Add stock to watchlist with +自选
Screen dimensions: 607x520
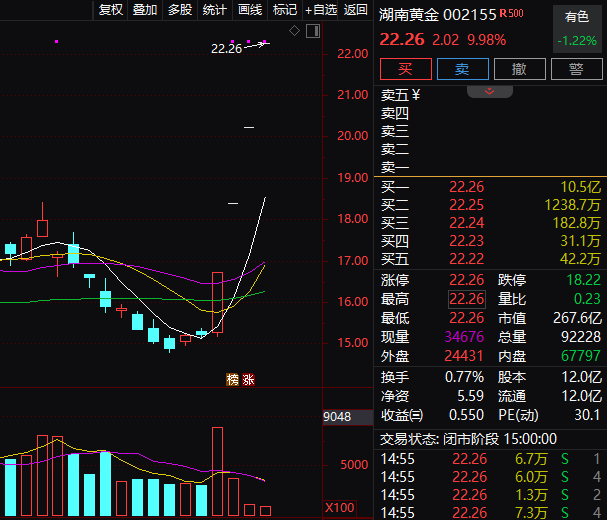pos(321,10)
